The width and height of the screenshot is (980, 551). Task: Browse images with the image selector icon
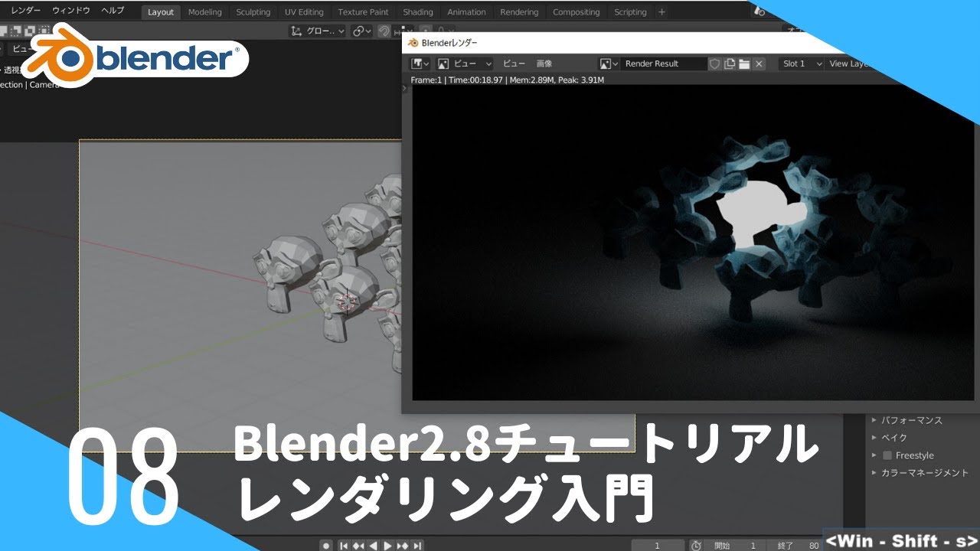click(608, 64)
